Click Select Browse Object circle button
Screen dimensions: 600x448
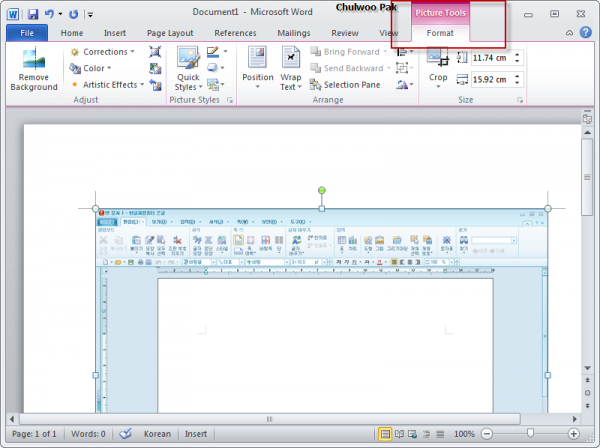pyautogui.click(x=587, y=393)
